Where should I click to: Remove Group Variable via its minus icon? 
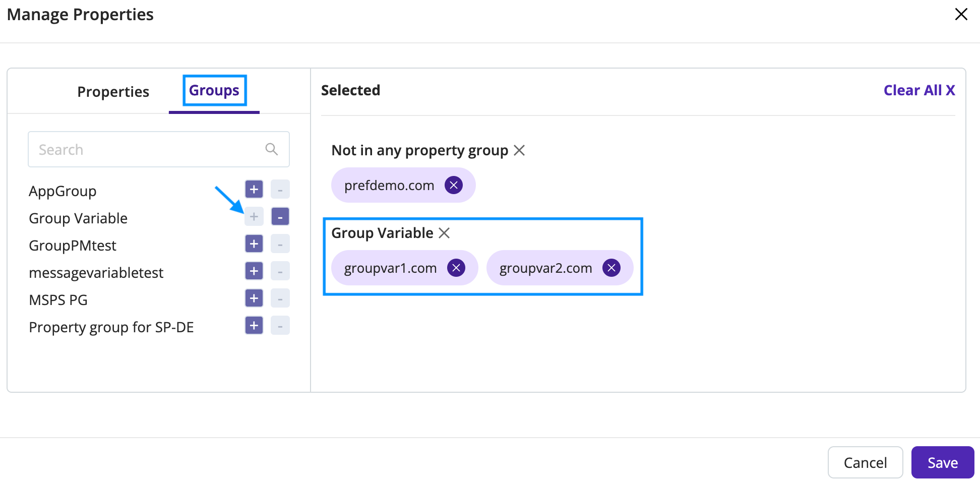pyautogui.click(x=280, y=216)
